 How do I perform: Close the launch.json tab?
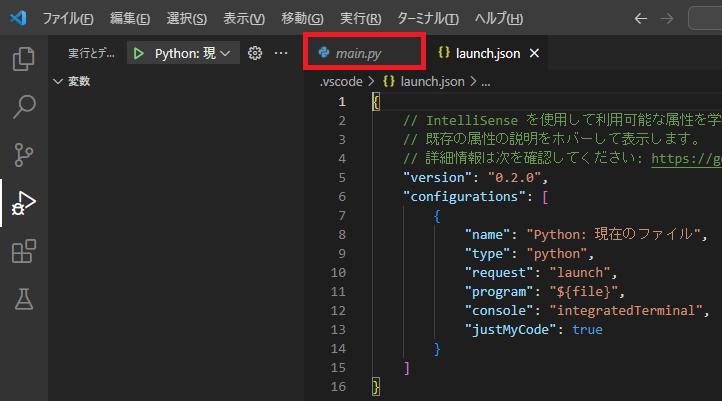534,53
